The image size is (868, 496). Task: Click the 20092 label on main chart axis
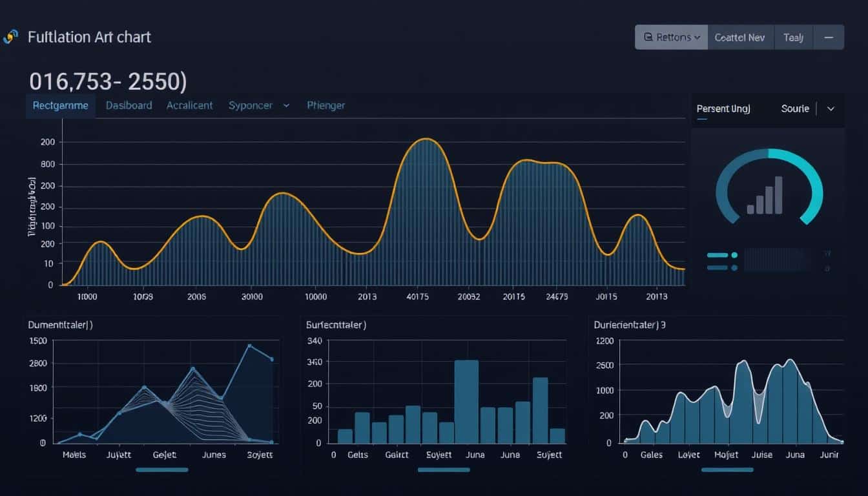(x=468, y=297)
